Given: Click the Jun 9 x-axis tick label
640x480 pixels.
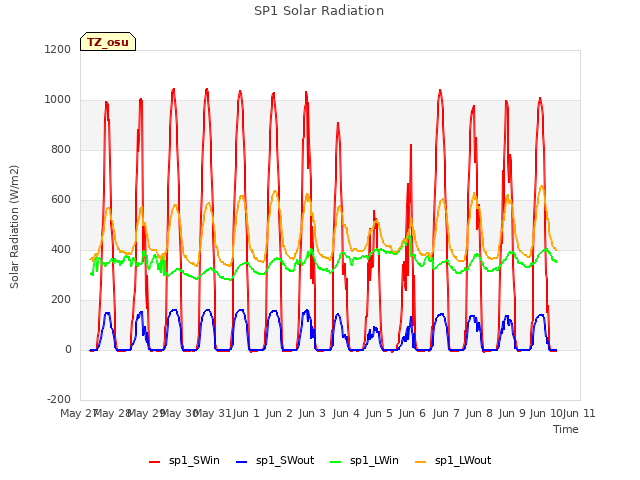Looking at the screenshot, I should pos(512,413).
